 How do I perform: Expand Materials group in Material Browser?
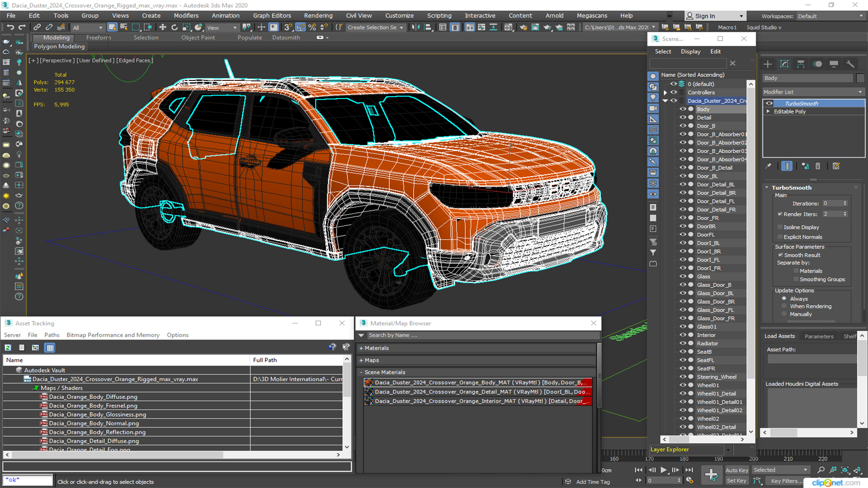pyautogui.click(x=361, y=348)
